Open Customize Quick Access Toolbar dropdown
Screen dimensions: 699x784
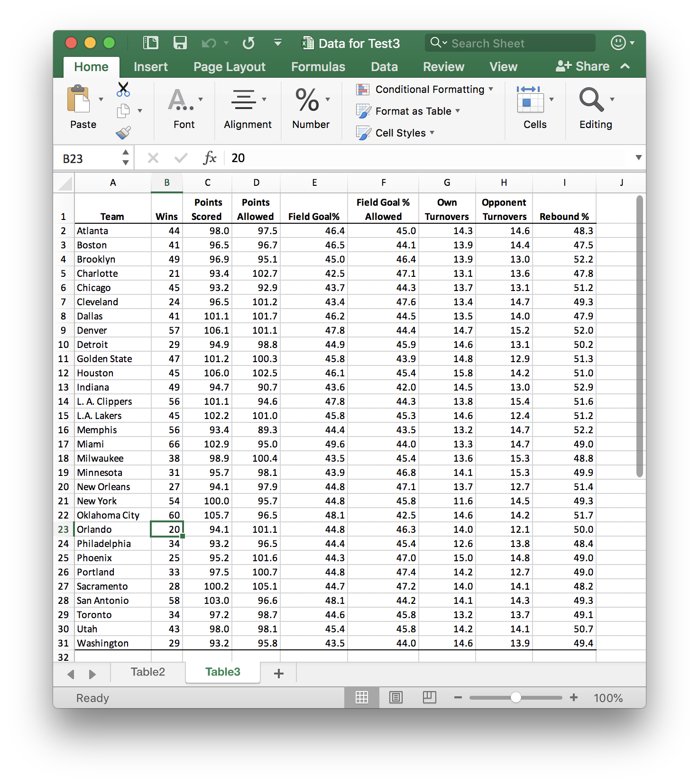tap(278, 43)
